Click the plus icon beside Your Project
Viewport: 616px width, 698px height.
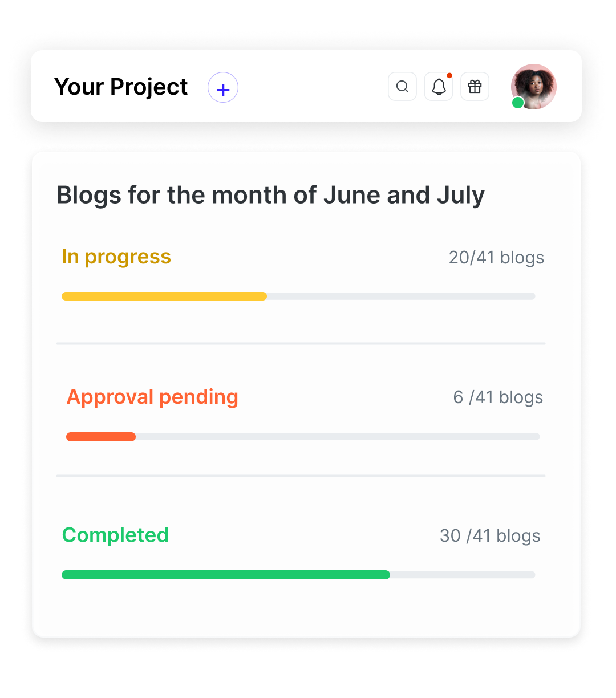(x=223, y=88)
